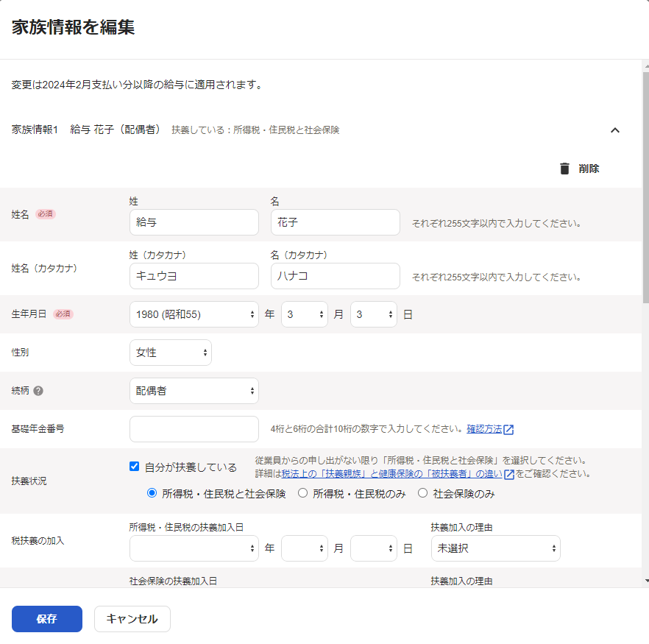The height and width of the screenshot is (644, 649).
Task: Open the tax dependent enrollment day dropdown
Action: pyautogui.click(x=373, y=548)
